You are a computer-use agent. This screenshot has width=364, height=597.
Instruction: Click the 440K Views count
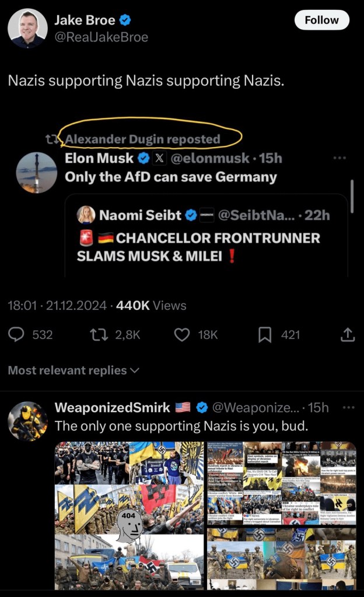pos(152,305)
